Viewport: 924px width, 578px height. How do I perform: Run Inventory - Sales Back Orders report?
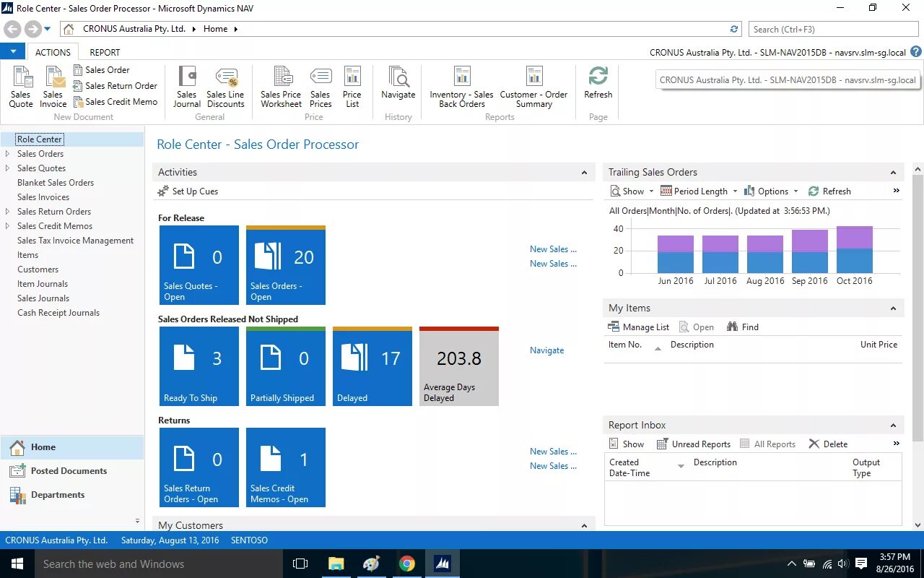(462, 87)
